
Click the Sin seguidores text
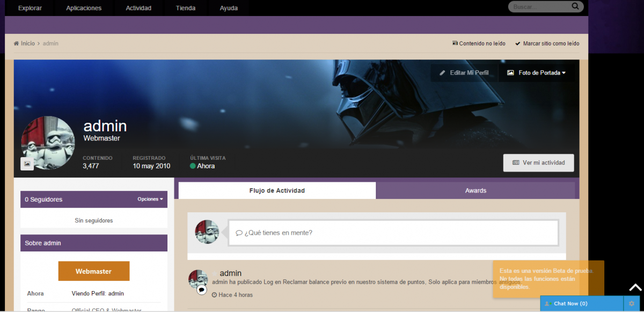pos(94,220)
